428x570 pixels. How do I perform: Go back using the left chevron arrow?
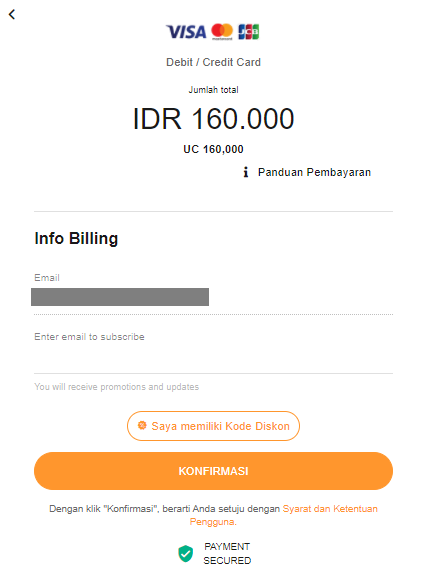tap(12, 15)
